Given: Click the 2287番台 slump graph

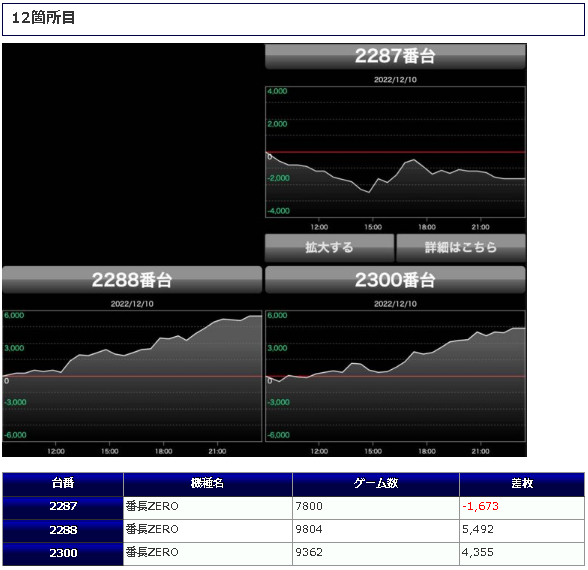Looking at the screenshot, I should point(395,152).
